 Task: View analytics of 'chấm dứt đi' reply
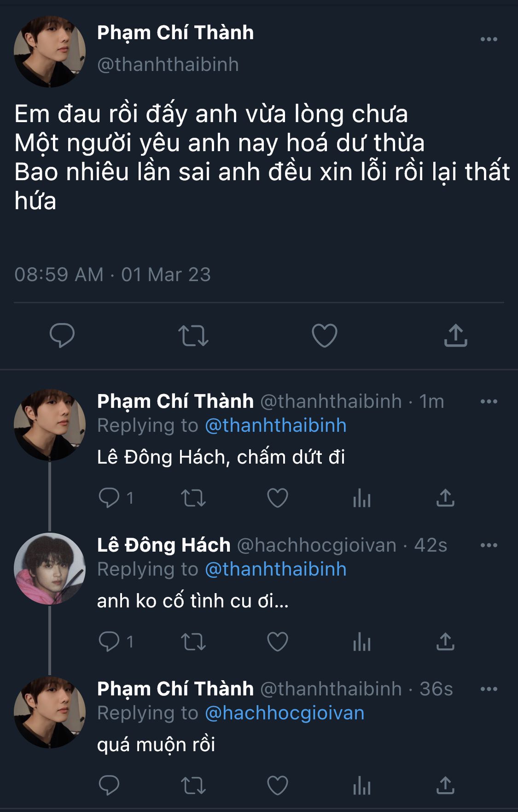point(362,498)
